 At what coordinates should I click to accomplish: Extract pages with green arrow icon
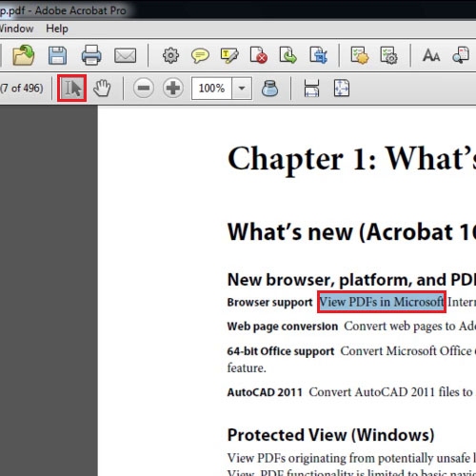click(x=288, y=55)
